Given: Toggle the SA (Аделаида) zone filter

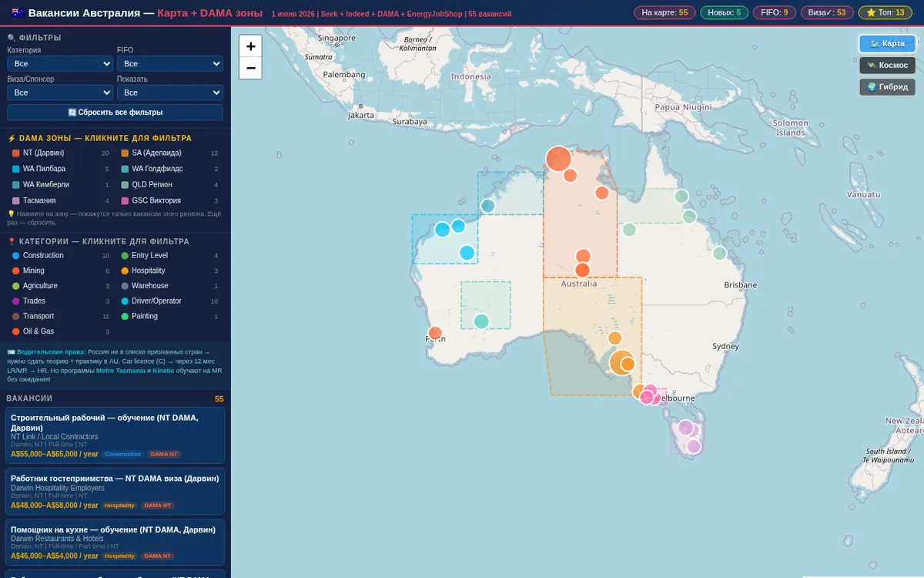Looking at the screenshot, I should point(169,153).
